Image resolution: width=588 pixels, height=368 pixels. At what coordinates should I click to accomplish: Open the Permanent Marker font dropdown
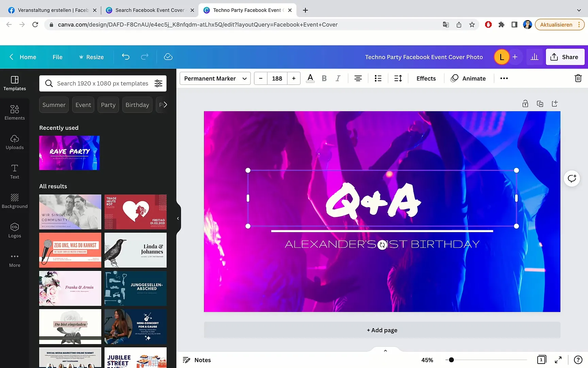pos(215,78)
